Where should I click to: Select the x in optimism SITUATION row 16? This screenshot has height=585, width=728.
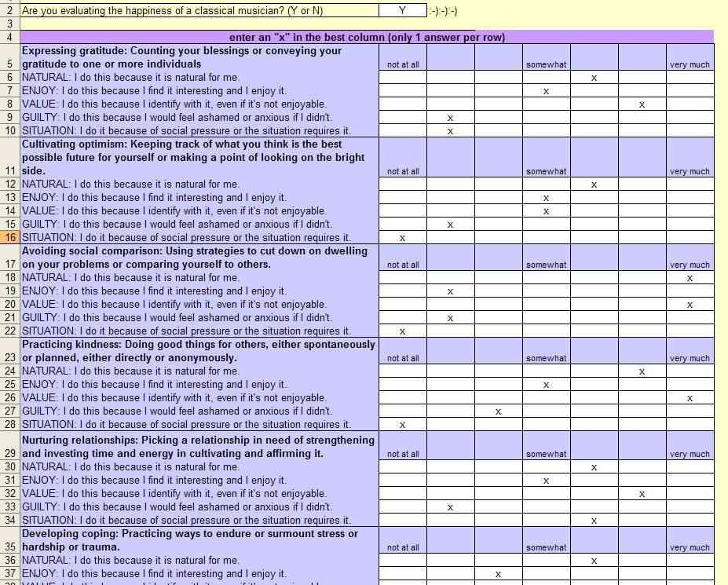(403, 238)
